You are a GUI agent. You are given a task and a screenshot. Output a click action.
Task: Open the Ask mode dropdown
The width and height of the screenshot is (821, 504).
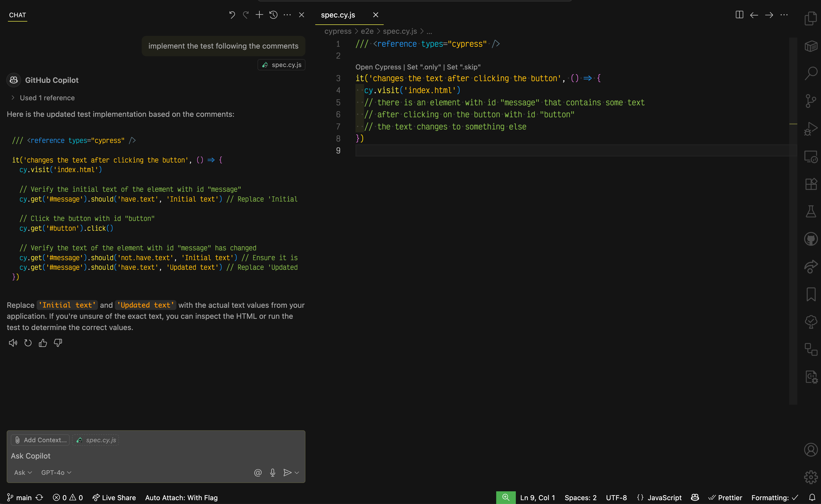(x=23, y=472)
